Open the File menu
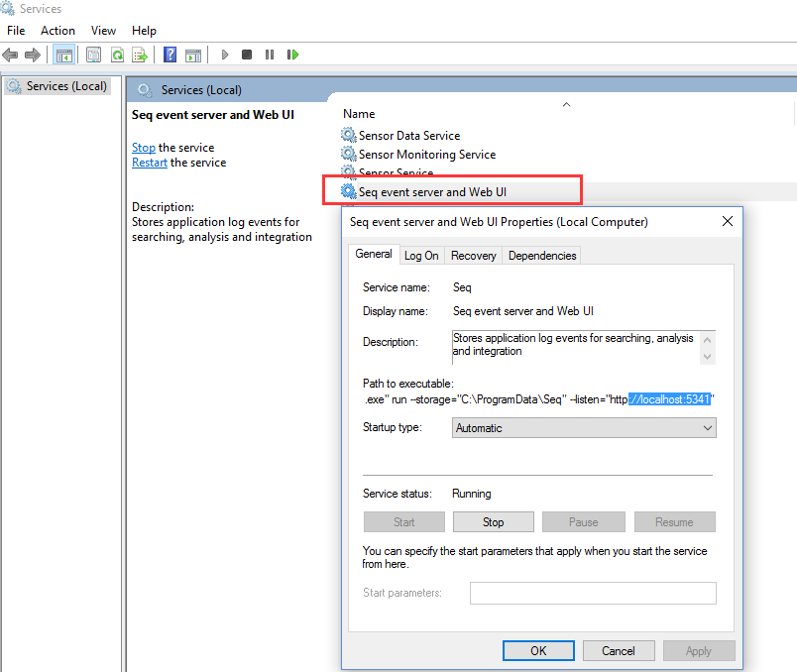Viewport: 797px width, 672px height. pos(16,31)
